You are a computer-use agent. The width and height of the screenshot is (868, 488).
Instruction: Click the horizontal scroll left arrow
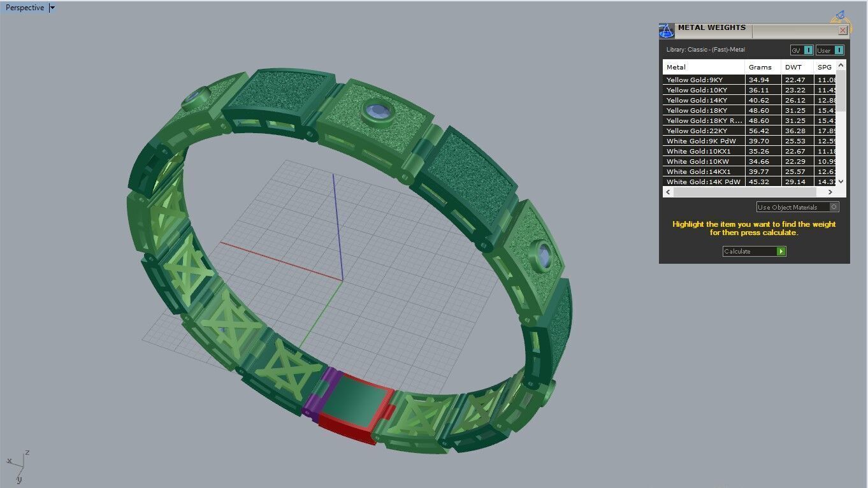[668, 192]
